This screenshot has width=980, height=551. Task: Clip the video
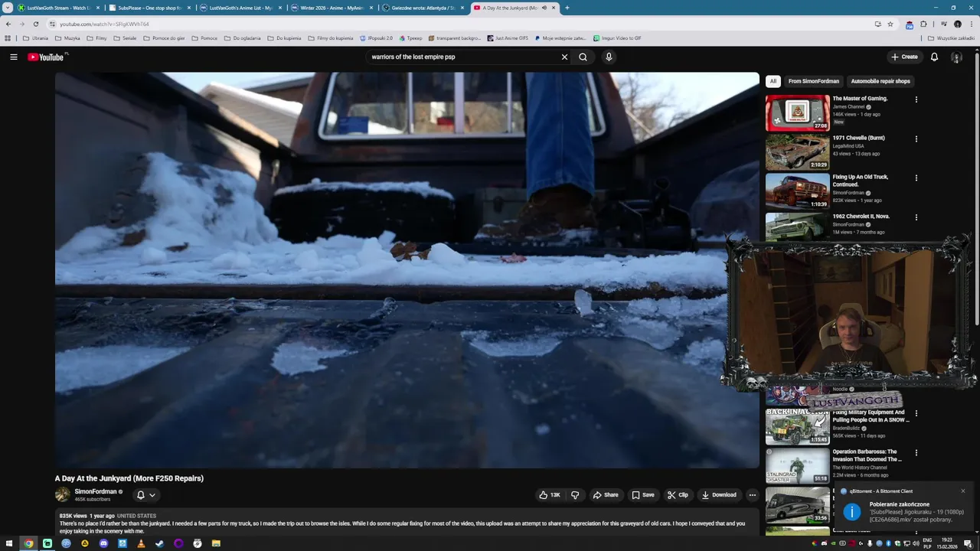tap(678, 494)
